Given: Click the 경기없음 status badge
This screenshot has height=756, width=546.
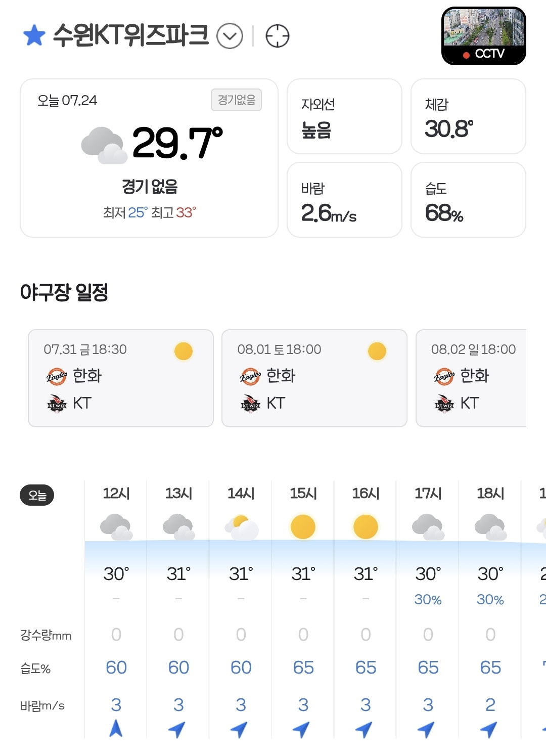Looking at the screenshot, I should click(236, 100).
